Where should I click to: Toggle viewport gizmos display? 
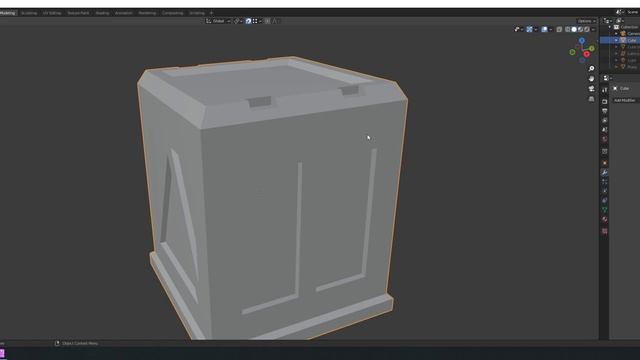(x=529, y=29)
